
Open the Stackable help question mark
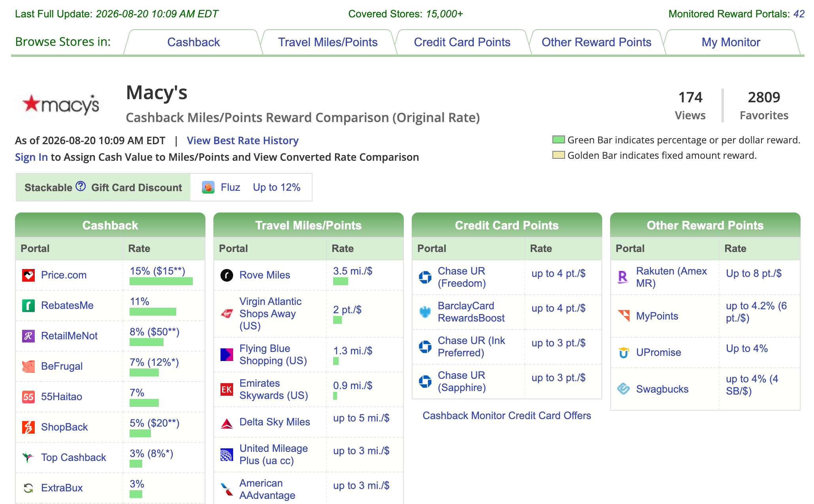click(81, 186)
